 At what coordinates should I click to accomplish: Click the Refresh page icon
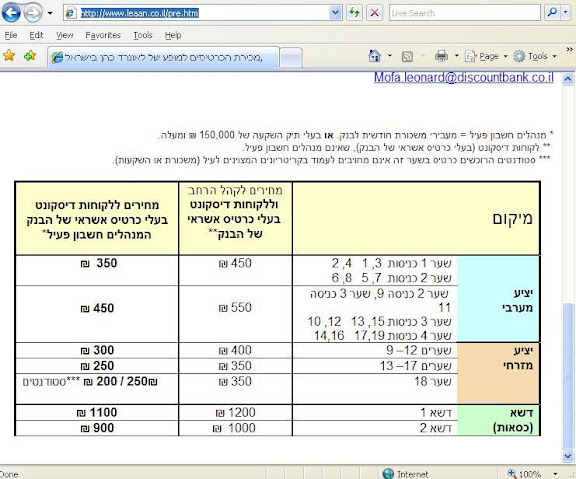354,13
